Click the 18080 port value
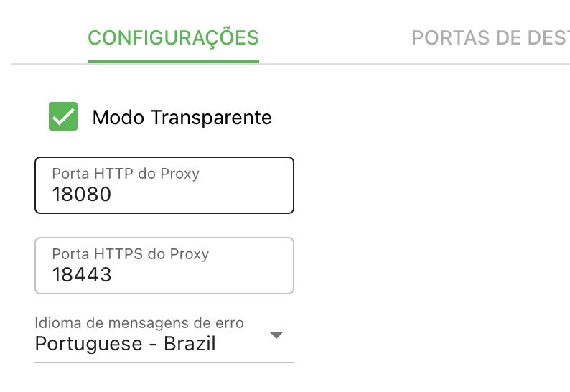 click(81, 194)
